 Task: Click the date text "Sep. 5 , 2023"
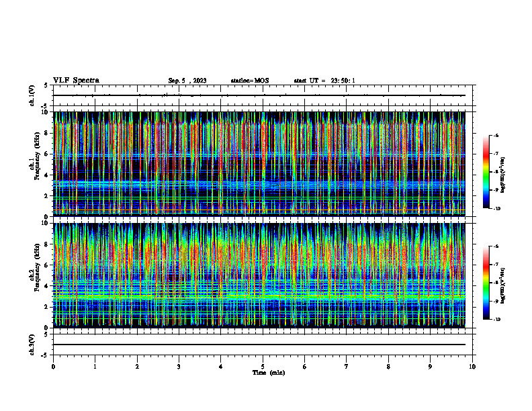(187, 81)
